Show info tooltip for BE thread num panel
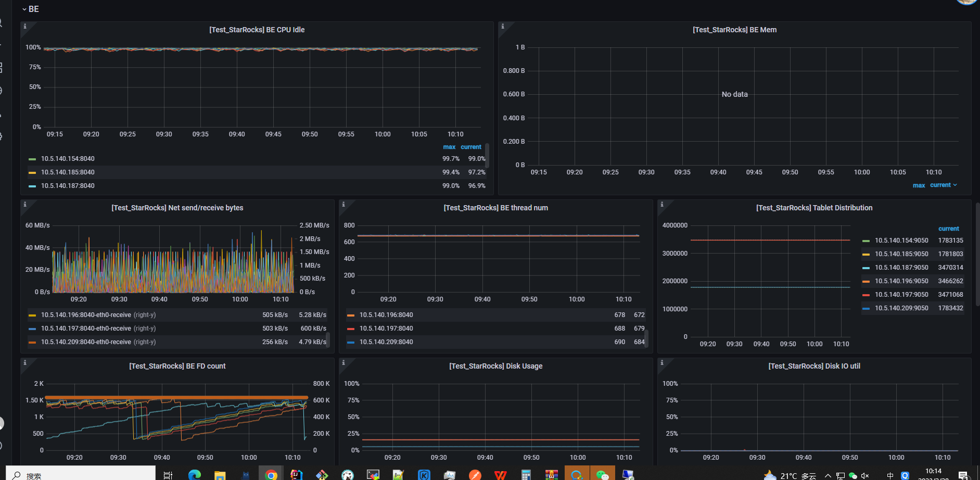Image resolution: width=980 pixels, height=480 pixels. tap(343, 204)
